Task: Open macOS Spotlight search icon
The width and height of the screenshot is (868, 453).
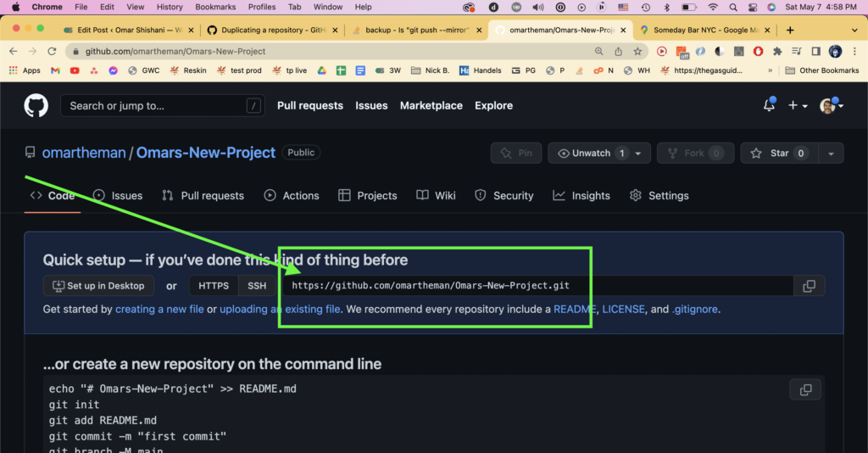Action: point(733,7)
